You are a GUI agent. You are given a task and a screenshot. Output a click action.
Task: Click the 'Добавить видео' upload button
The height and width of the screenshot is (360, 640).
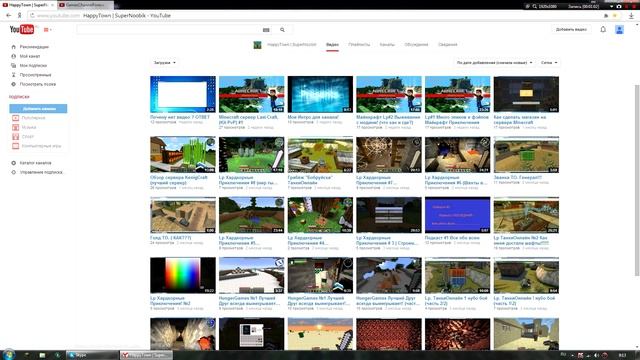571,29
